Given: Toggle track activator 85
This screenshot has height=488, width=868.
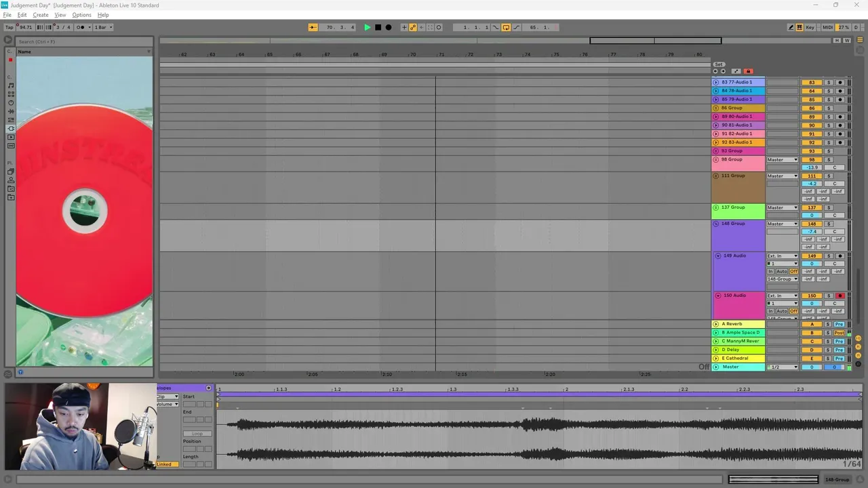Looking at the screenshot, I should [x=812, y=100].
